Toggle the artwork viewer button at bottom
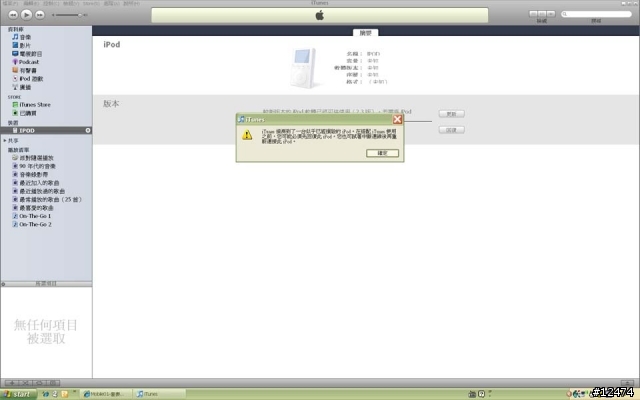This screenshot has width=640, height=400. 53,383
